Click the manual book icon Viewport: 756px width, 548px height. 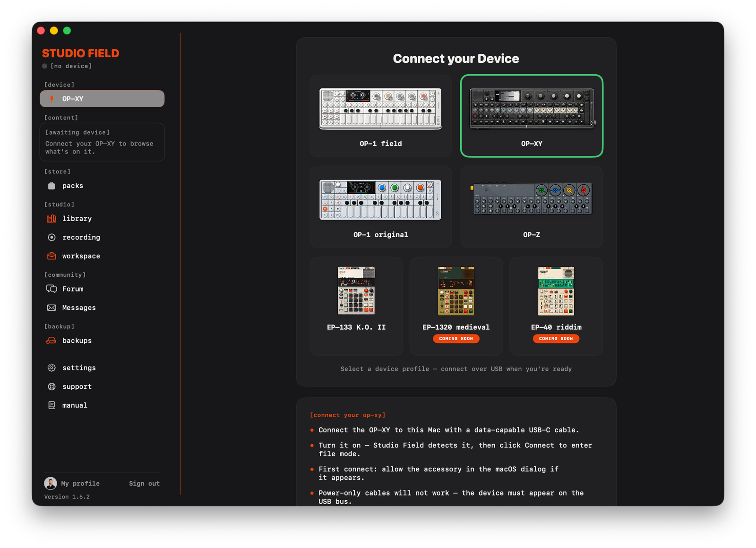pos(52,405)
